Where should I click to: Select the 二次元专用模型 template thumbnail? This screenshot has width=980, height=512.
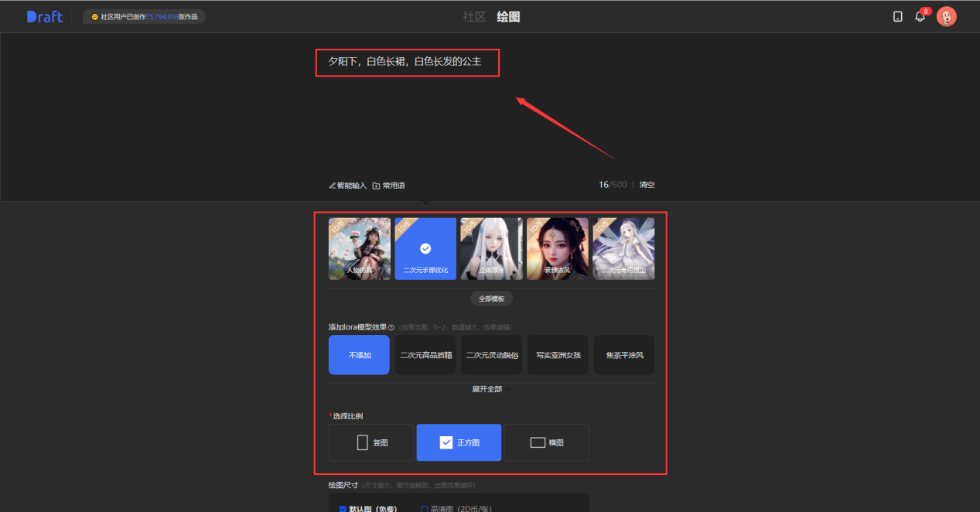(x=623, y=248)
